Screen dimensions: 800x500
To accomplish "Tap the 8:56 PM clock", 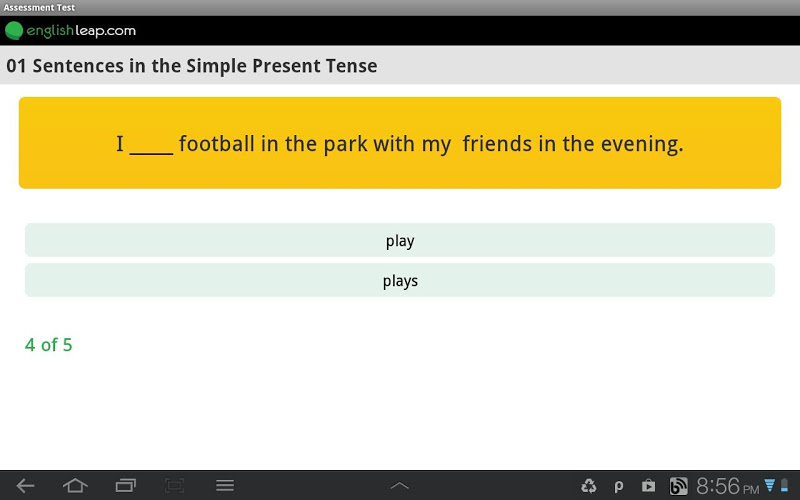I will point(727,487).
